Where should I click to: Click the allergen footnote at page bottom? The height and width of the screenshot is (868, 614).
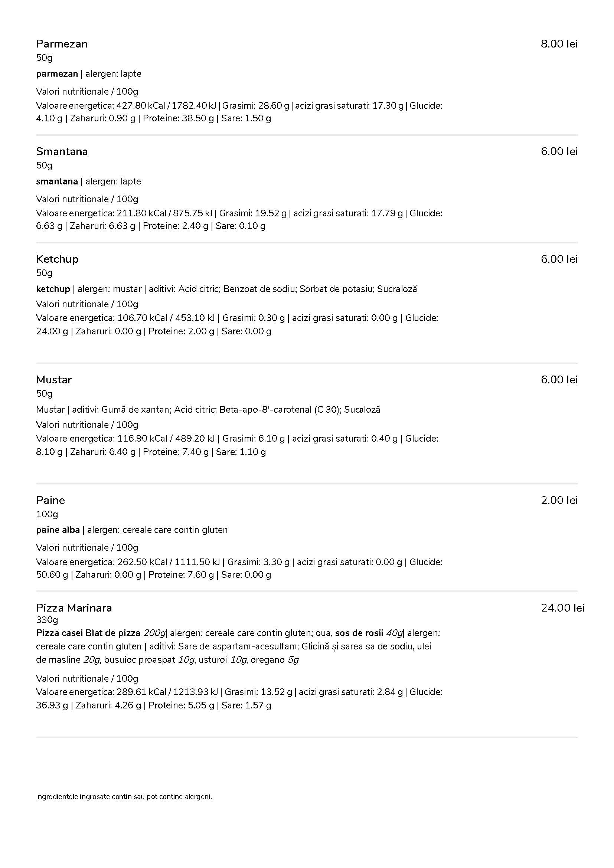click(x=124, y=797)
